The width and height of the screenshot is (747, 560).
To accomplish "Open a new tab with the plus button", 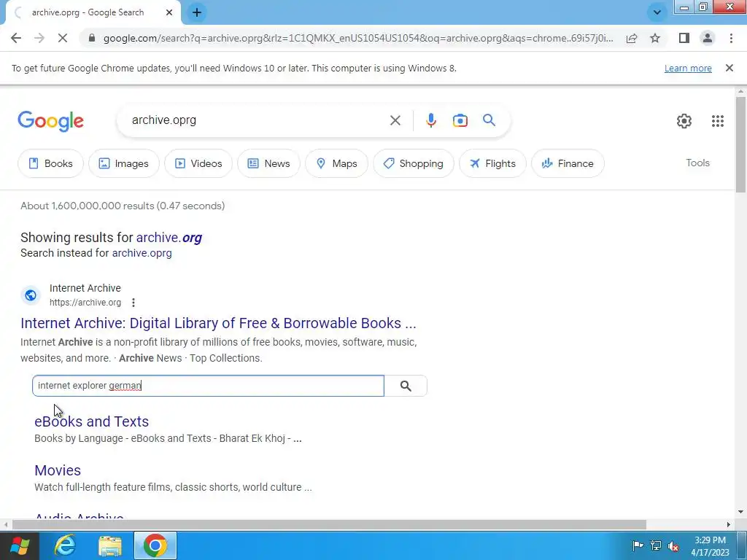I will [197, 13].
